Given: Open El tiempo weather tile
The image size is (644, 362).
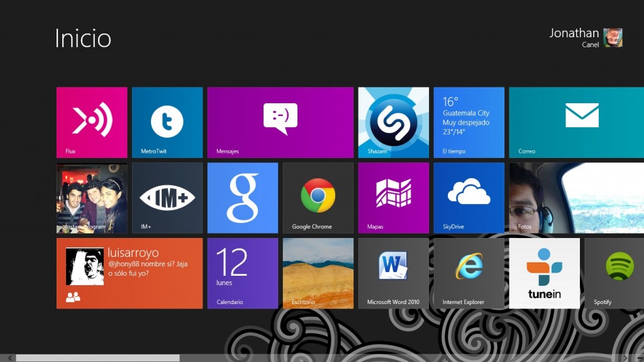Looking at the screenshot, I should pyautogui.click(x=469, y=122).
